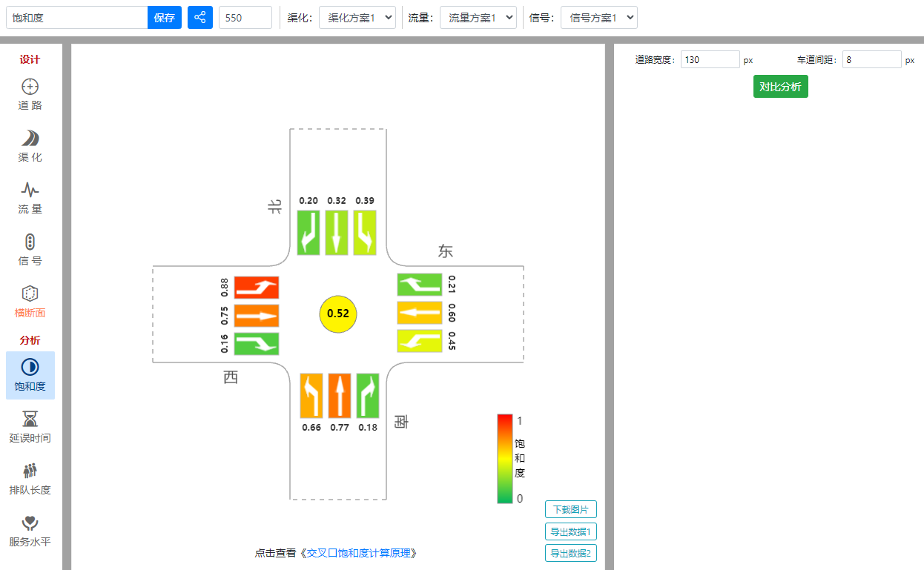Click the 道路宽度 input showing 130
Image resolution: width=924 pixels, height=570 pixels.
[x=710, y=60]
